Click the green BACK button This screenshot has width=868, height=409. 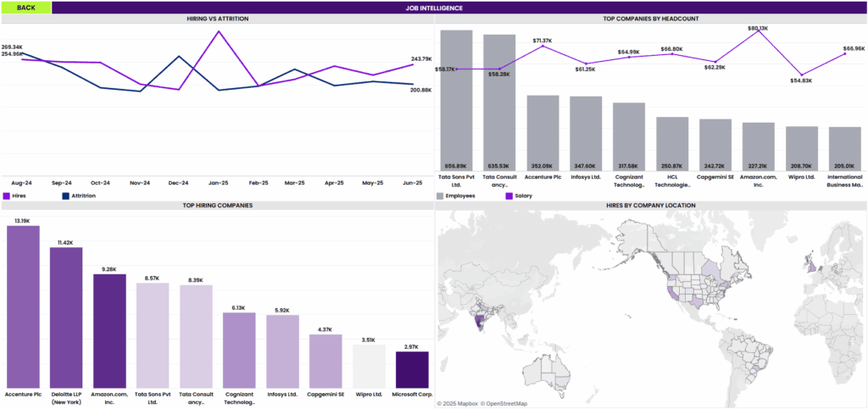tap(26, 8)
